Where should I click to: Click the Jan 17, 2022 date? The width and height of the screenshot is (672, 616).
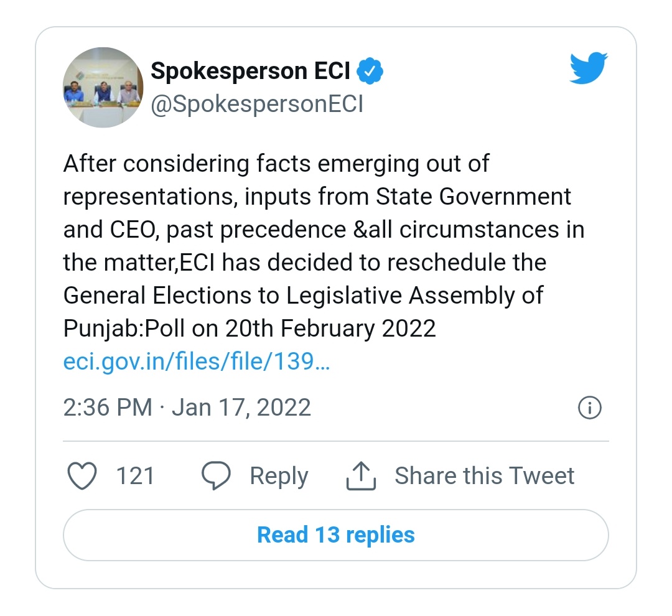click(x=241, y=407)
